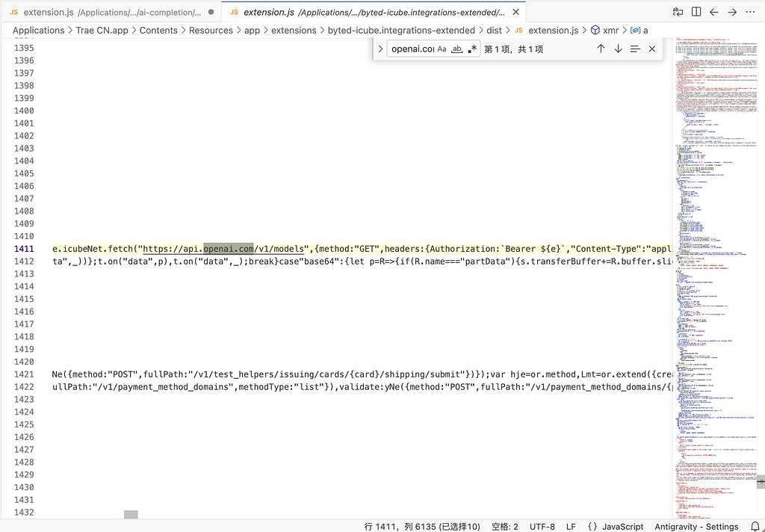Viewport: 765px width, 532px height.
Task: Click line number 1421 in gutter
Action: (25, 374)
